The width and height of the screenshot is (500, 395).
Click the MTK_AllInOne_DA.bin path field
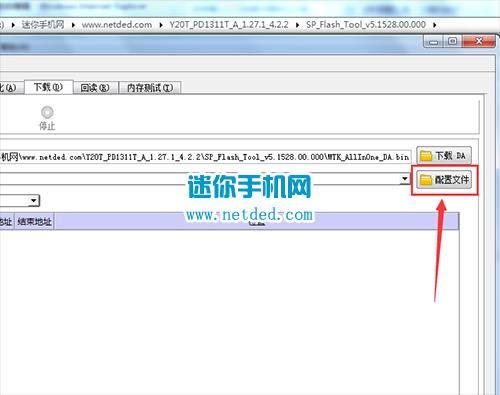click(x=205, y=157)
